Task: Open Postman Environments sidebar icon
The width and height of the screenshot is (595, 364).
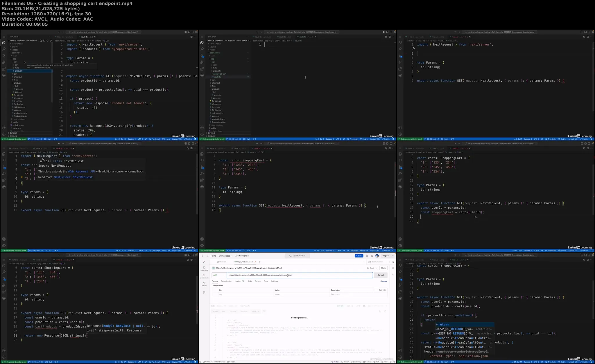Action: pos(204,276)
